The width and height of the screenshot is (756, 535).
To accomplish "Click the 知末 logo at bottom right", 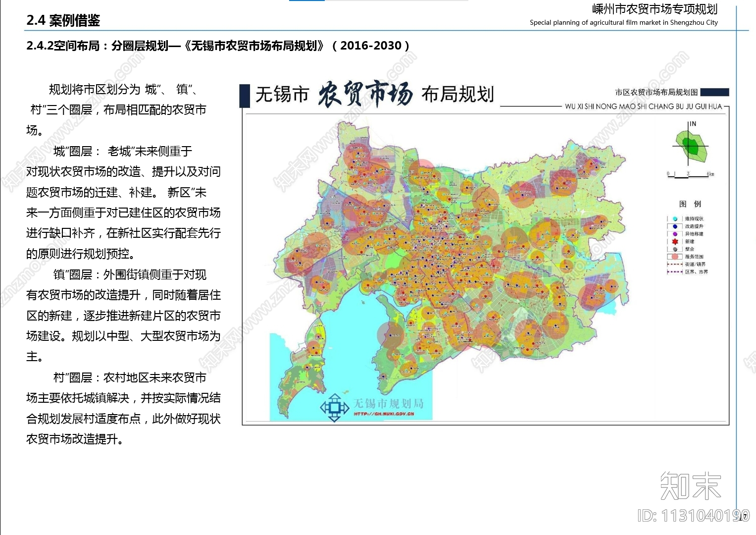I will point(690,485).
